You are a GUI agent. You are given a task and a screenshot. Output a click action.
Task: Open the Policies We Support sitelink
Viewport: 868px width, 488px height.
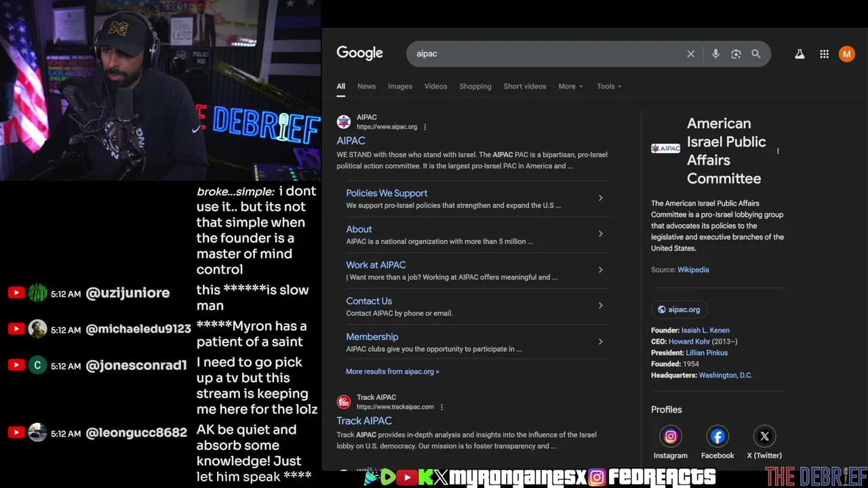387,193
